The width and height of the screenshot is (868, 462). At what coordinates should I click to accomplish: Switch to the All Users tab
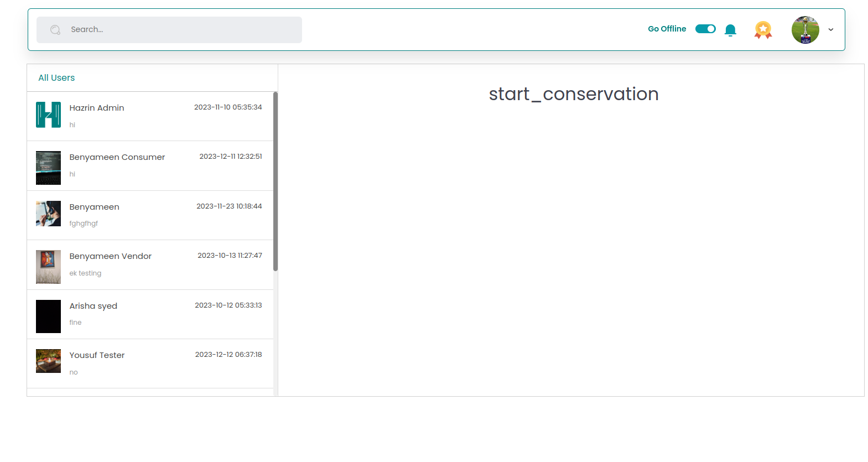[56, 78]
